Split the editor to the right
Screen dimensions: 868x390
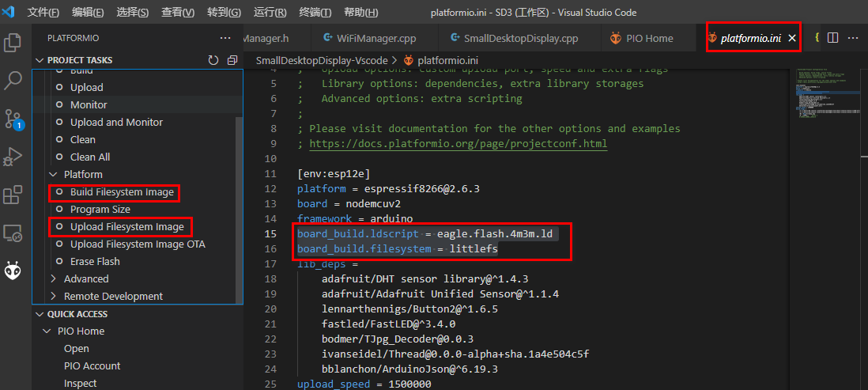(x=832, y=38)
